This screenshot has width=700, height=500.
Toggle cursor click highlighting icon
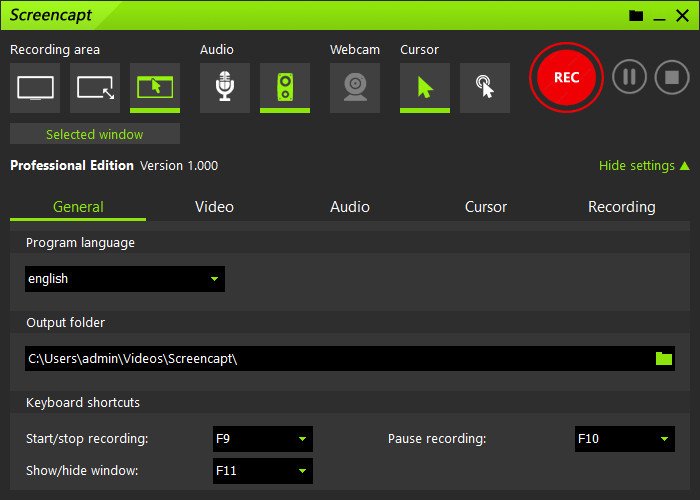click(x=485, y=87)
